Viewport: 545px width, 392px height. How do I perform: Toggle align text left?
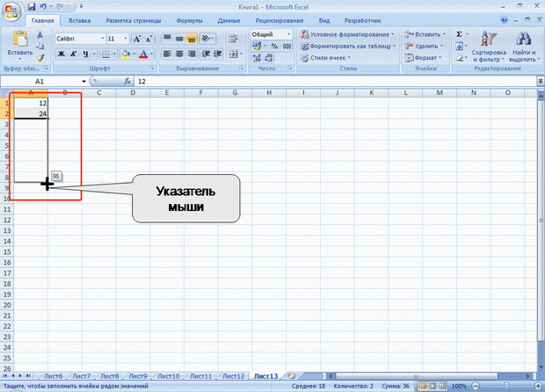(x=167, y=54)
